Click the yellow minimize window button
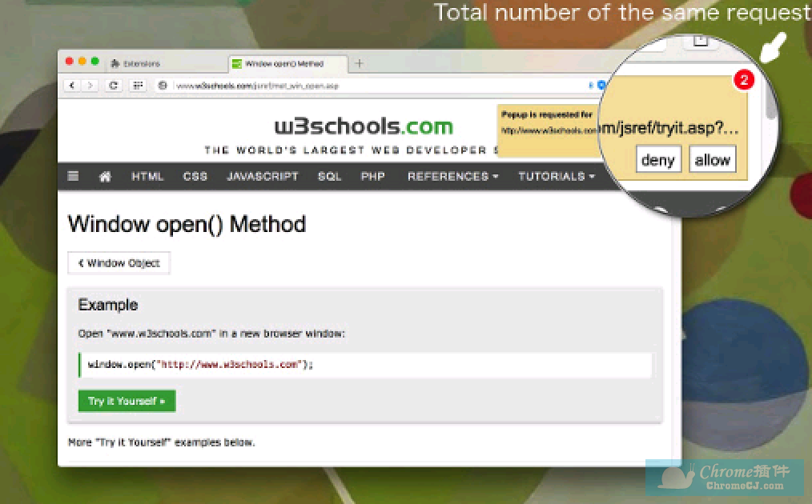The width and height of the screenshot is (812, 504). pyautogui.click(x=82, y=62)
